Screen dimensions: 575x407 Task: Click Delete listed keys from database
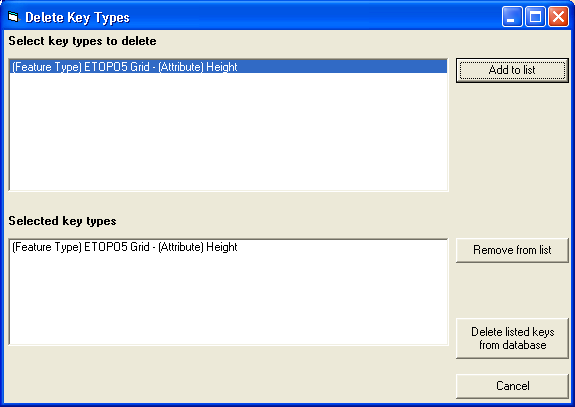coord(512,338)
